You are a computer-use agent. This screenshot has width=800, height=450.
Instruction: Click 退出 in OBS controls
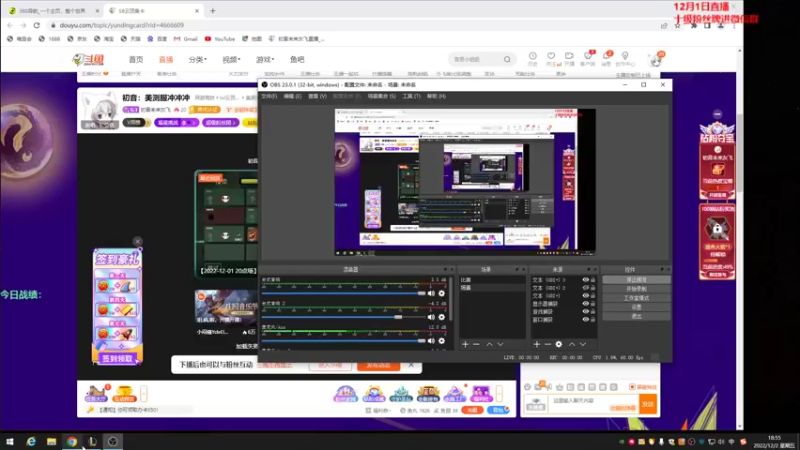pos(636,316)
